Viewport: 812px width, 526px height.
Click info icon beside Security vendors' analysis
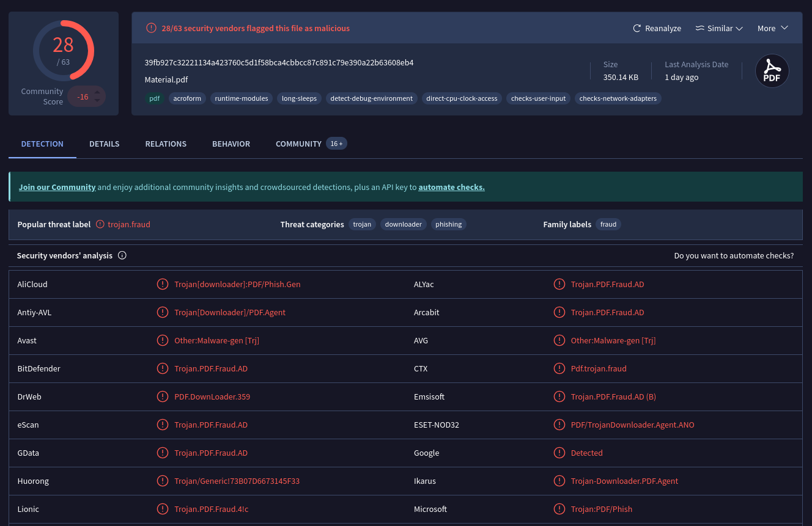[122, 255]
